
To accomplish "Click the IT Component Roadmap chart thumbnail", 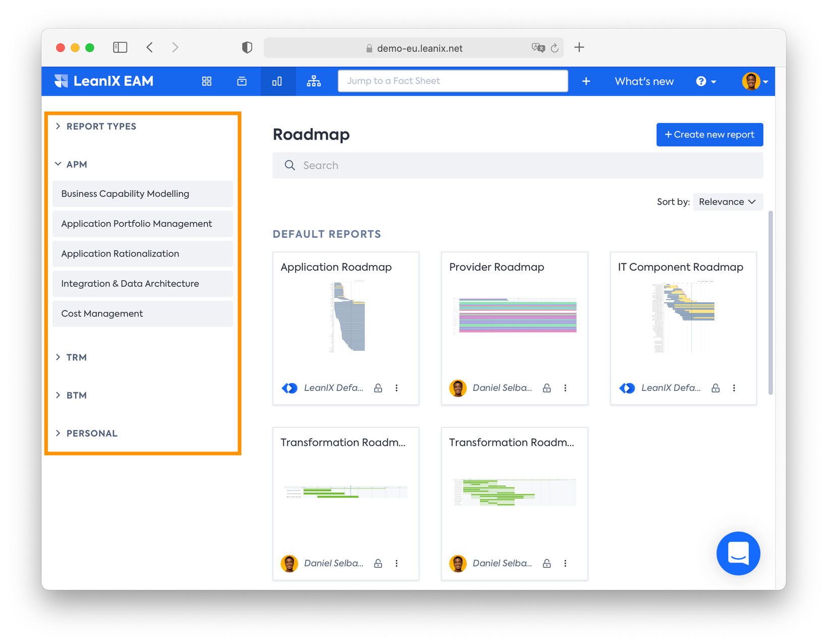I will [683, 317].
